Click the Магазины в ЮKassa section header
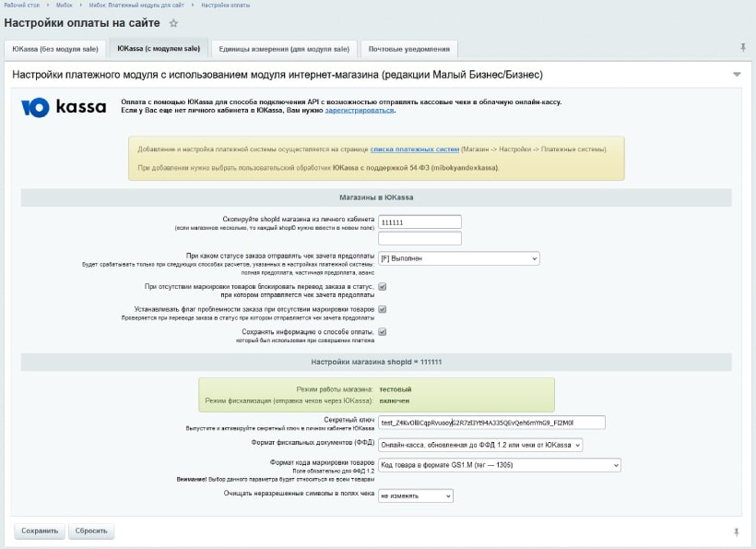Viewport: 756px width, 549px height. [x=376, y=197]
